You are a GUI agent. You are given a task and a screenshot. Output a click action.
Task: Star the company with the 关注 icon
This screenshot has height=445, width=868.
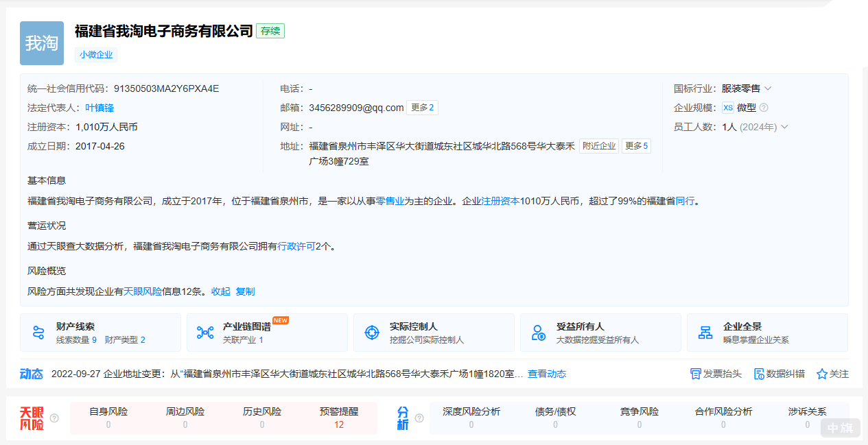tap(821, 374)
